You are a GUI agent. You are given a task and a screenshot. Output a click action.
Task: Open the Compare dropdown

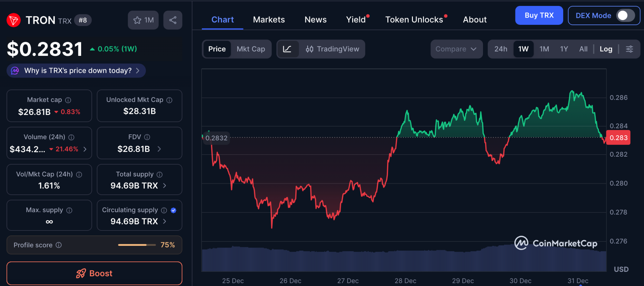456,49
